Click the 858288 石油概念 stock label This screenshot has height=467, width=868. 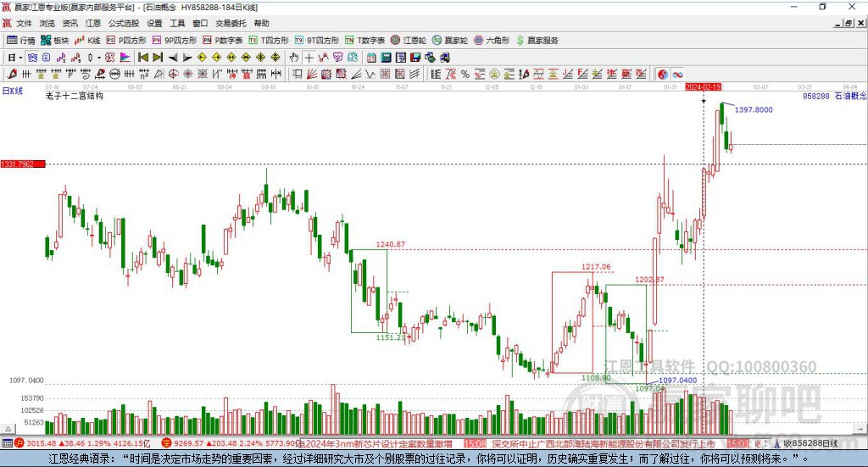tap(834, 96)
